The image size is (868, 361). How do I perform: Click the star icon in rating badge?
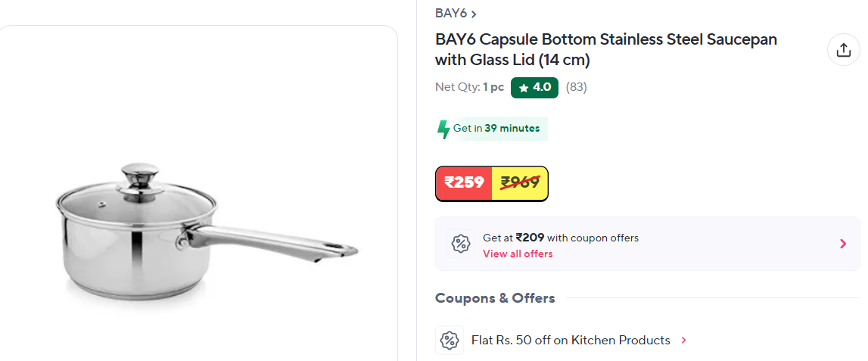[x=524, y=88]
